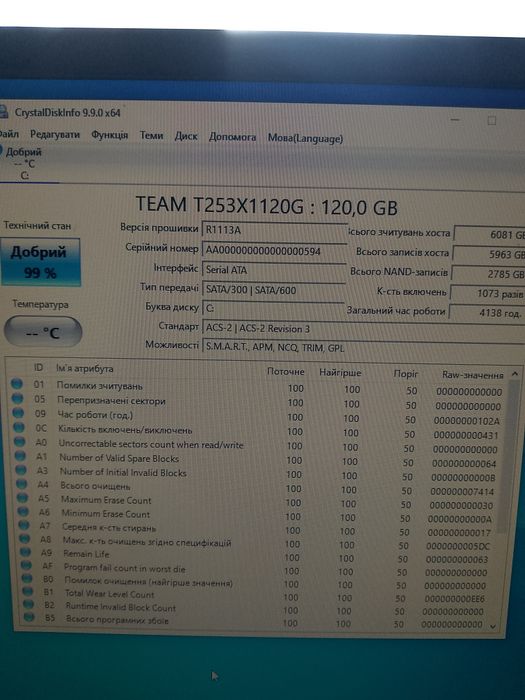This screenshot has height=700, width=525.
Task: Click the status icon for attribute AF
Action: (26, 565)
